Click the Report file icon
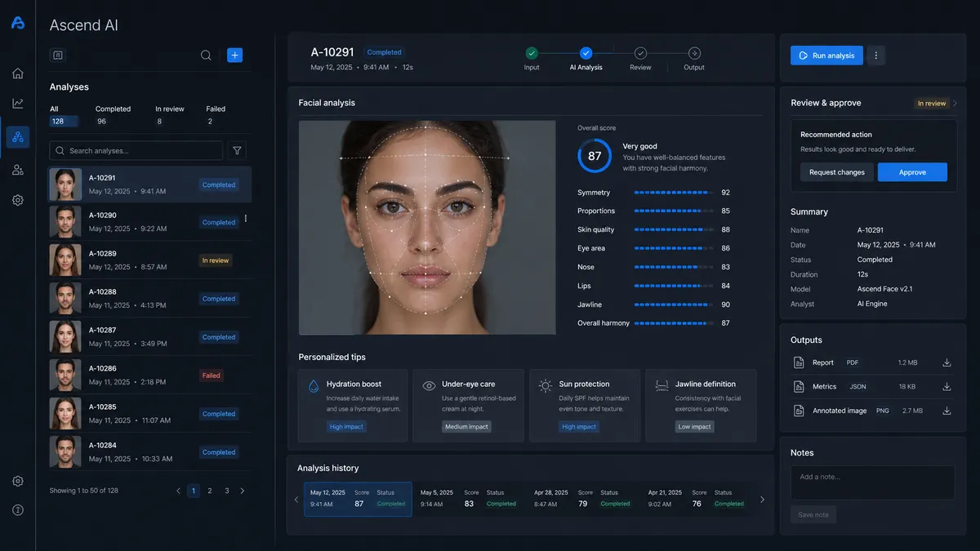 [800, 362]
